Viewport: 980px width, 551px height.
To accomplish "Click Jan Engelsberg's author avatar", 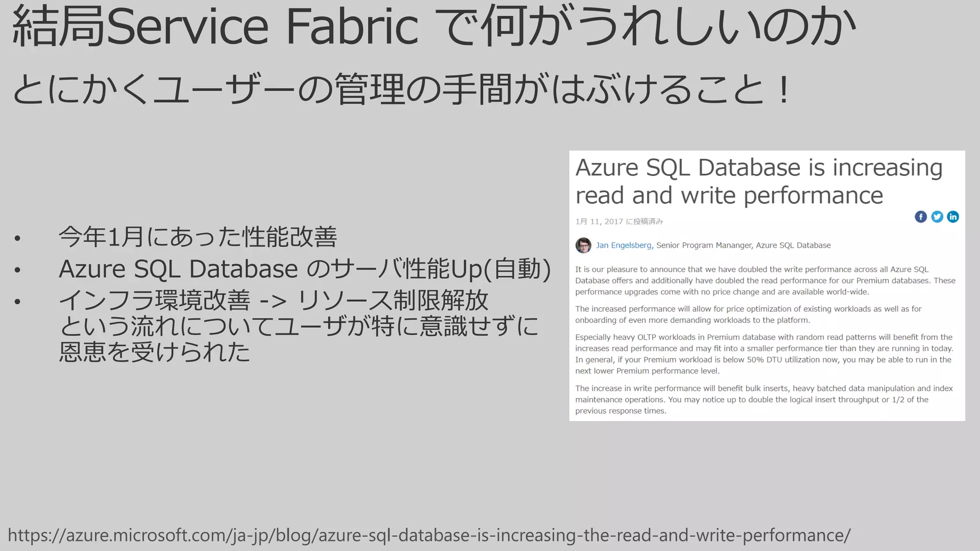I will [x=583, y=245].
